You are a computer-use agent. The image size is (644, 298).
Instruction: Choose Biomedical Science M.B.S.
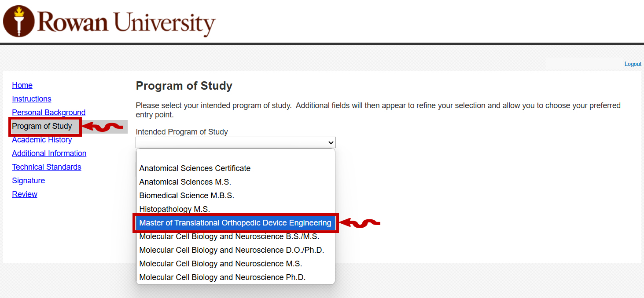coord(236,196)
